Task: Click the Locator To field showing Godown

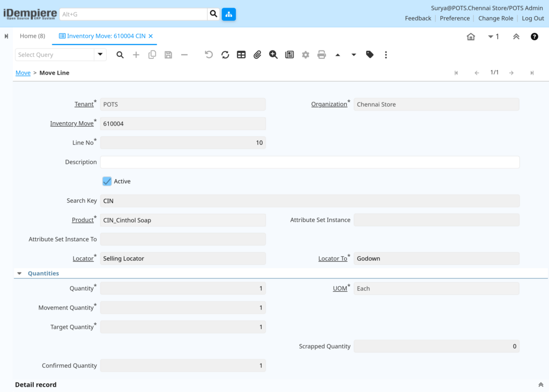Action: tap(436, 258)
